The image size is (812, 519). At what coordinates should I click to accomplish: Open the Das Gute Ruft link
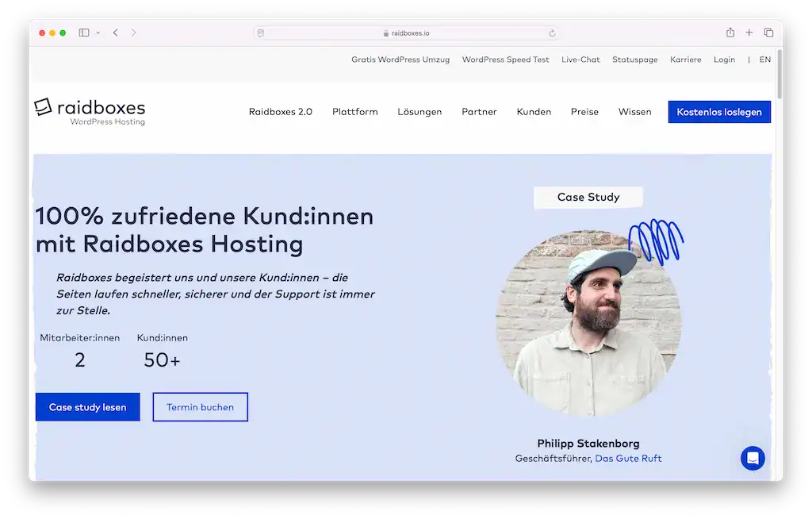click(x=628, y=459)
